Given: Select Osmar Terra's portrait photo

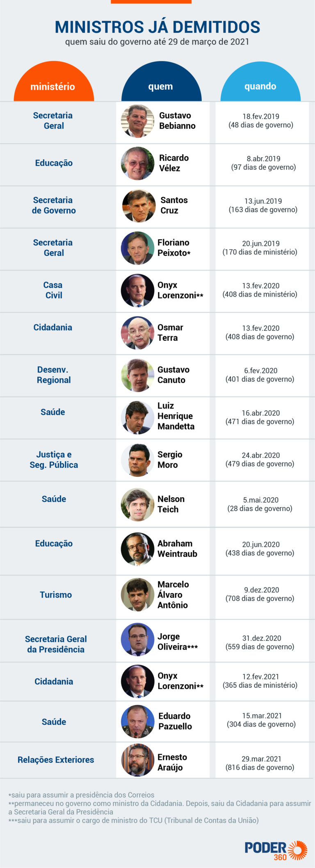Looking at the screenshot, I should click(138, 333).
